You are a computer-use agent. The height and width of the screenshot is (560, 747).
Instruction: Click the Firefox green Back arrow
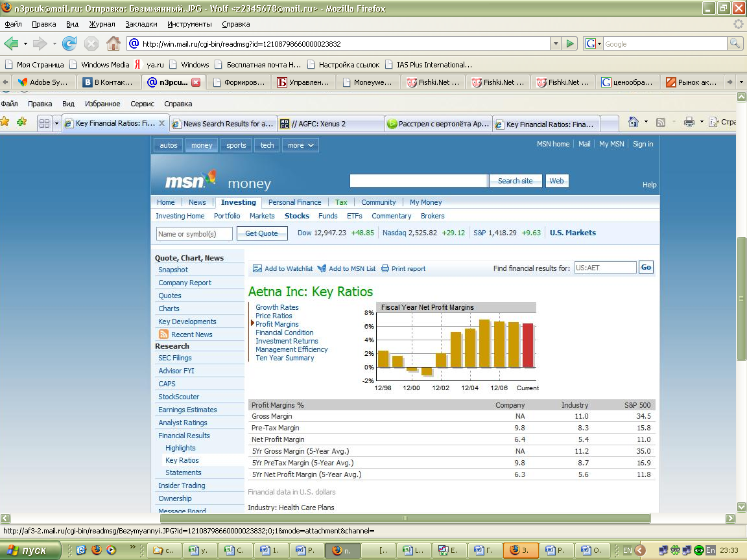click(11, 44)
